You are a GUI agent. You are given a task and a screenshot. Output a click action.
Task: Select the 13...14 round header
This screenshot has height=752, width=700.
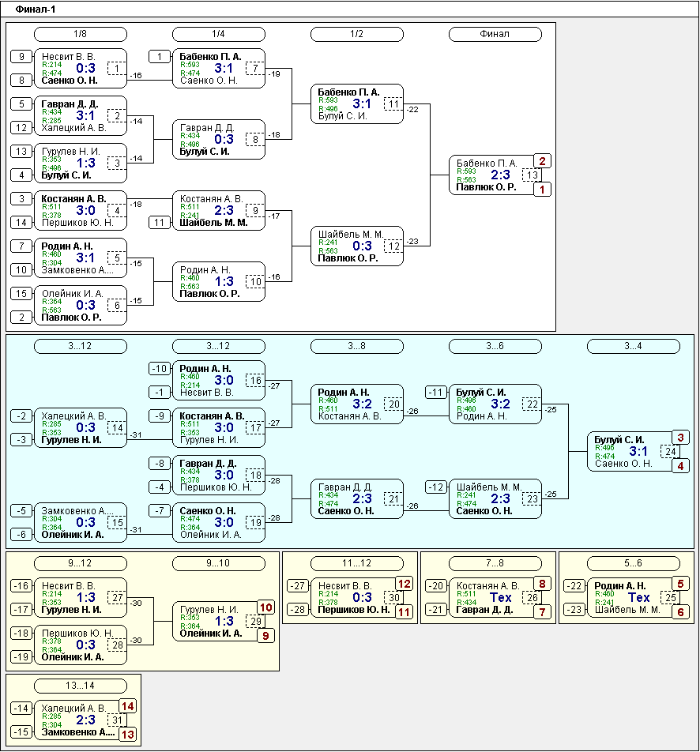pyautogui.click(x=80, y=686)
